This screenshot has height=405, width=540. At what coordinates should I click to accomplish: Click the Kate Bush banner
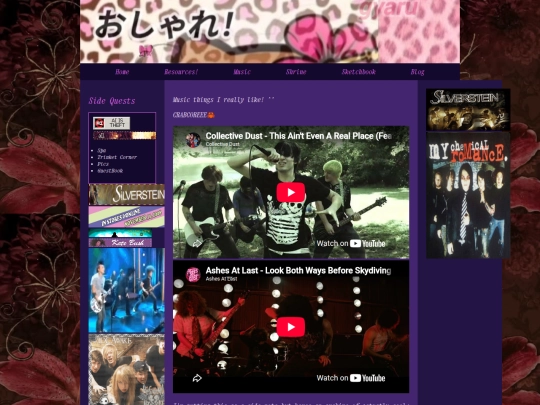120,243
